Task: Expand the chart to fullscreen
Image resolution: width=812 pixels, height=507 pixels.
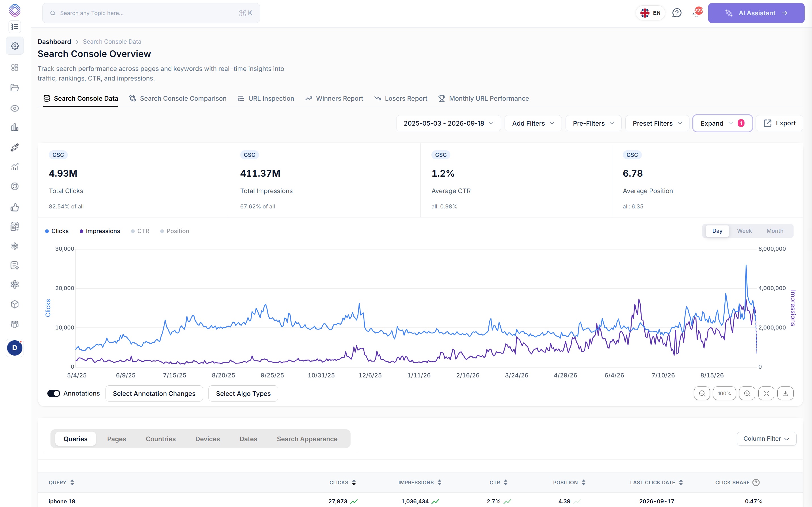Action: click(x=766, y=393)
